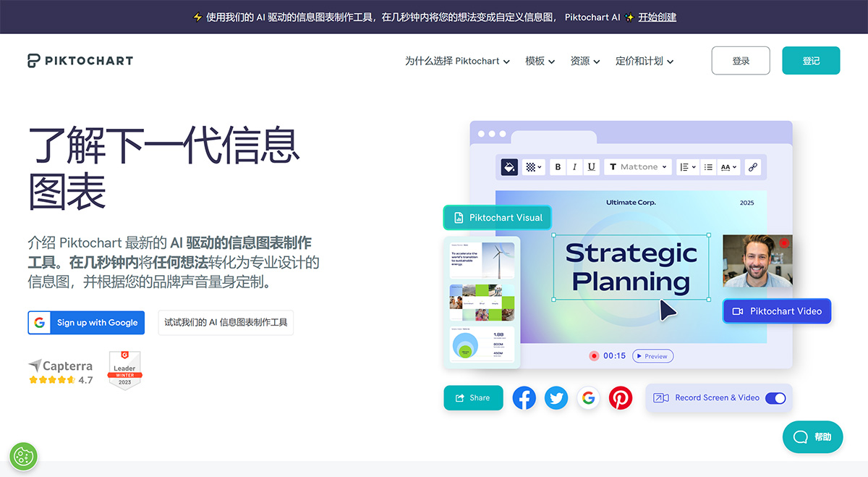Insert a hyperlink using the link icon
Screen dimensions: 868x477
[752, 166]
